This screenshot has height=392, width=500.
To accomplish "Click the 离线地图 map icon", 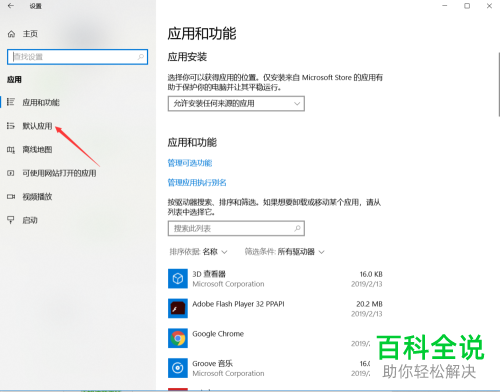I will (x=11, y=150).
